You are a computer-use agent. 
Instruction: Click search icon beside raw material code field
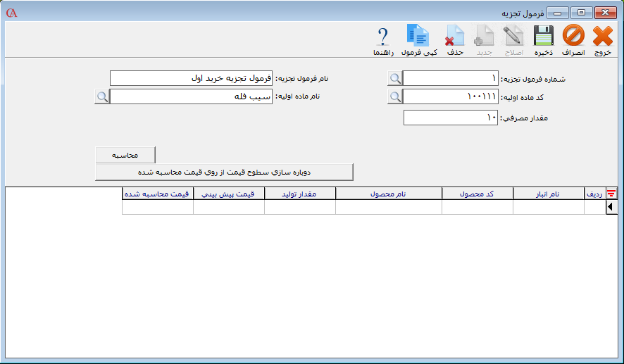pos(395,96)
